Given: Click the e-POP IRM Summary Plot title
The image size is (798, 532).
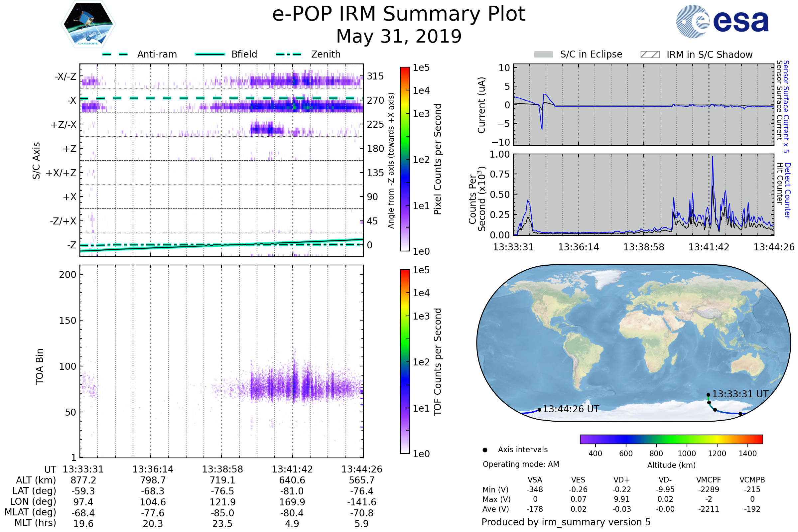Looking at the screenshot, I should [399, 14].
